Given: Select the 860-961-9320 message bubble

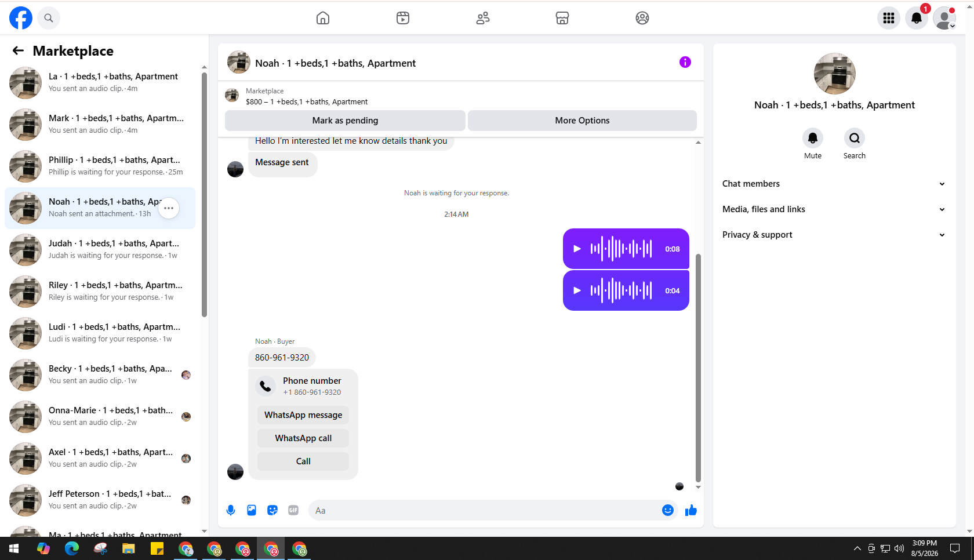Looking at the screenshot, I should 282,358.
